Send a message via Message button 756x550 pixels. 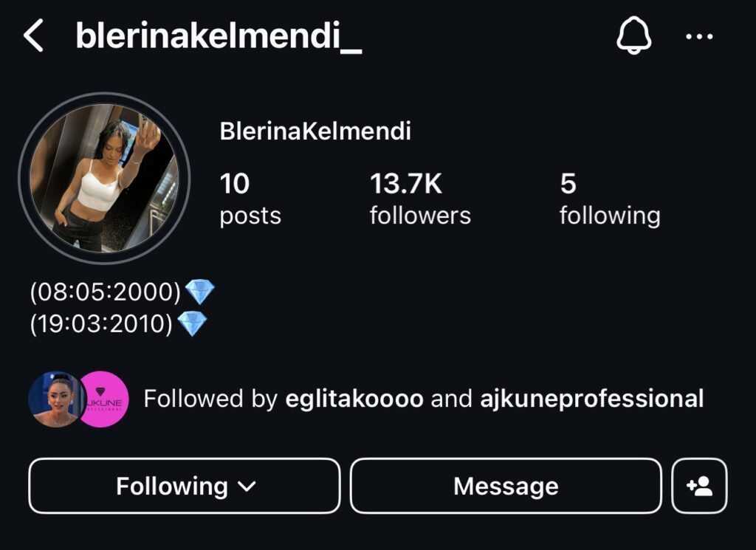(506, 486)
